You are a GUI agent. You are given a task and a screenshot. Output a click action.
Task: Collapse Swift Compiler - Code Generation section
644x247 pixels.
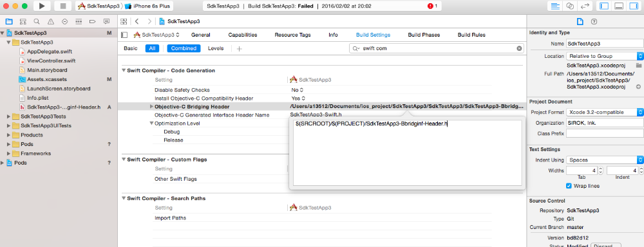124,71
